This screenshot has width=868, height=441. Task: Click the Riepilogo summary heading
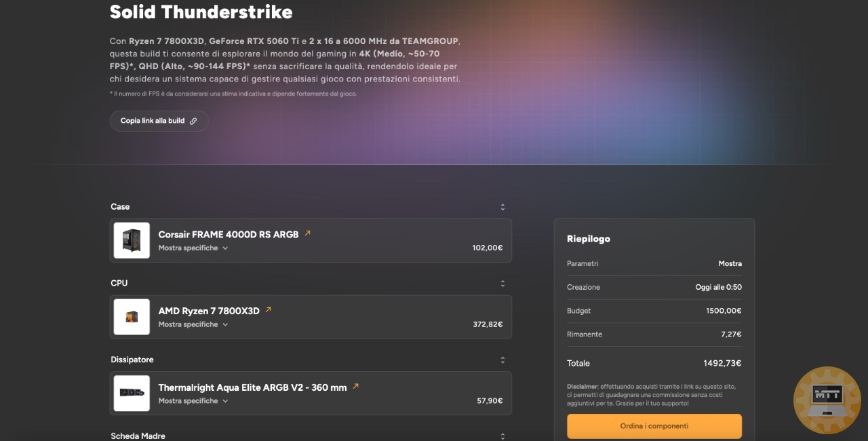tap(589, 239)
